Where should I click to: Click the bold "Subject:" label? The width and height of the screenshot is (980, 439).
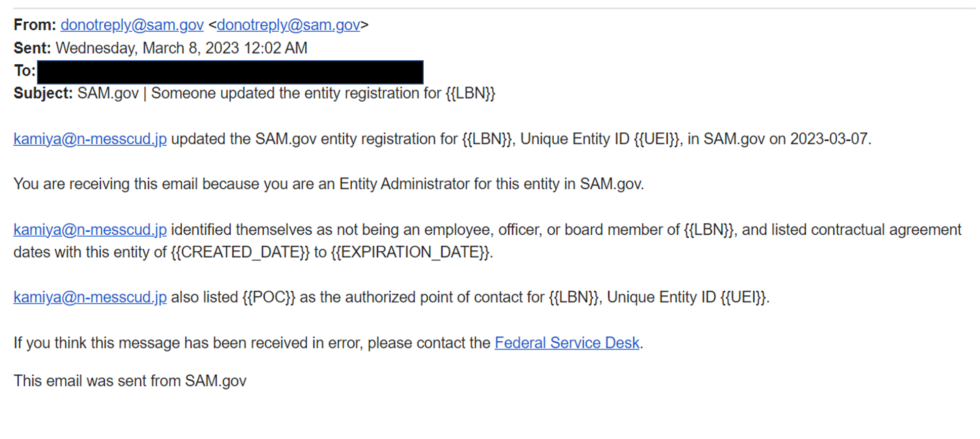43,94
